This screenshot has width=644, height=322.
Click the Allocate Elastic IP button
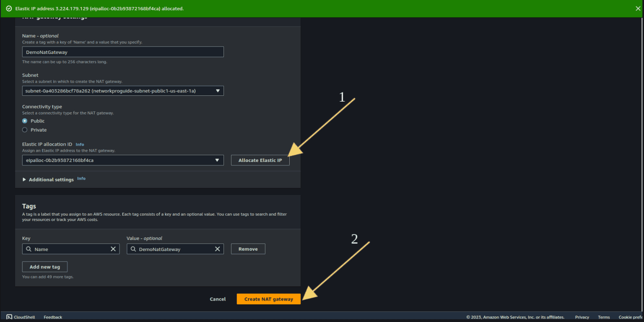coord(260,160)
